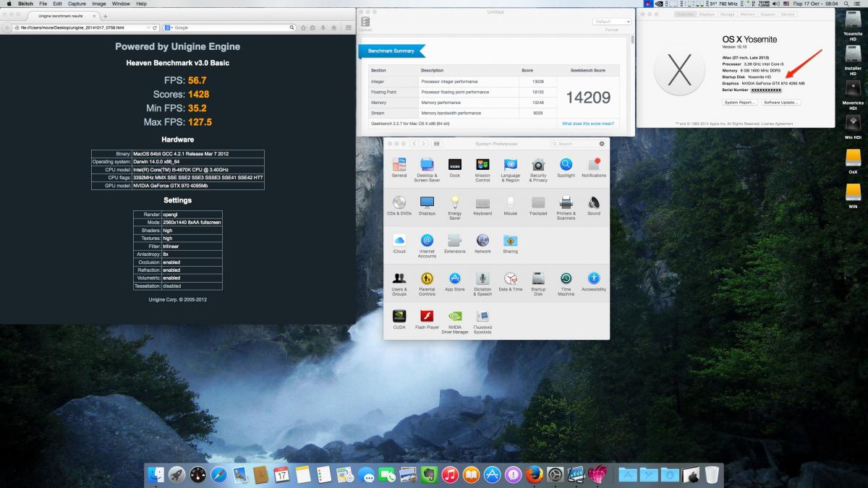
Task: Open Energy Saver preferences
Action: point(455,207)
